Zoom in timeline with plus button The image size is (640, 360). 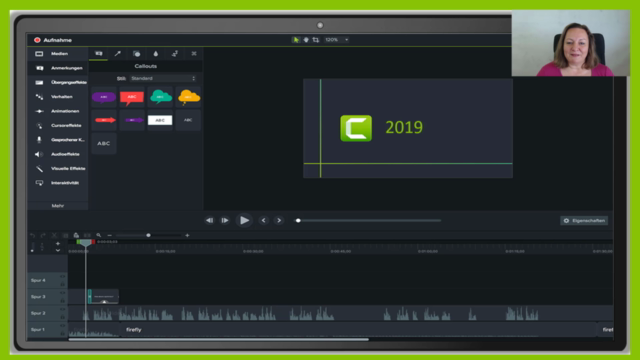[x=187, y=235]
